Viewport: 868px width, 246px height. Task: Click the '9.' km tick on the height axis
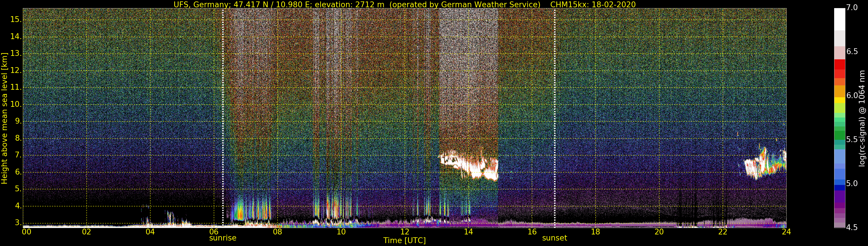click(18, 121)
